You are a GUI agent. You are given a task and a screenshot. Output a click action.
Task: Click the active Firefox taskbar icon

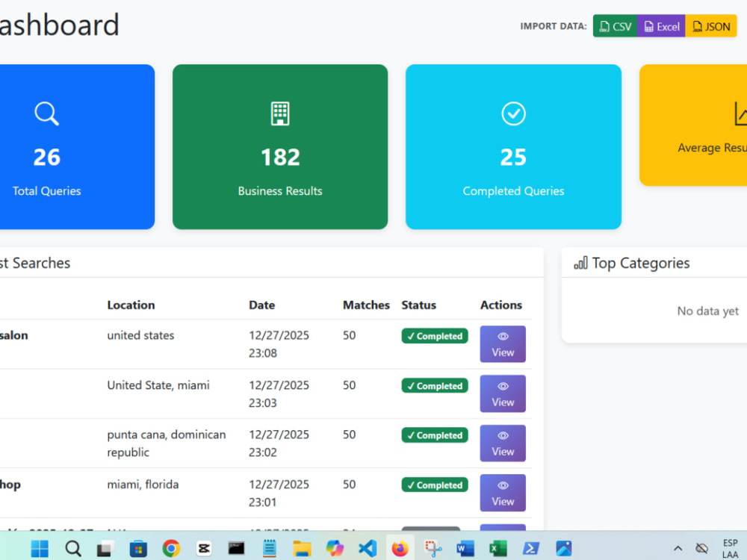pyautogui.click(x=400, y=549)
